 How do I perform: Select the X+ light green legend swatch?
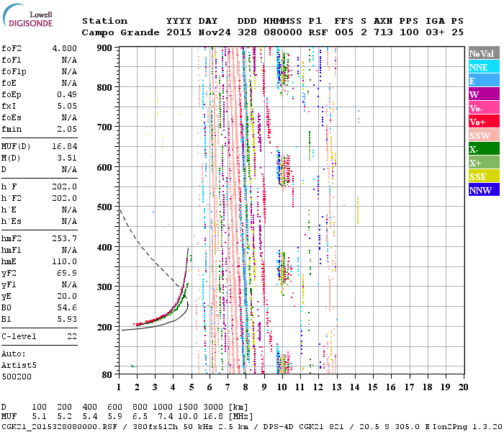484,163
